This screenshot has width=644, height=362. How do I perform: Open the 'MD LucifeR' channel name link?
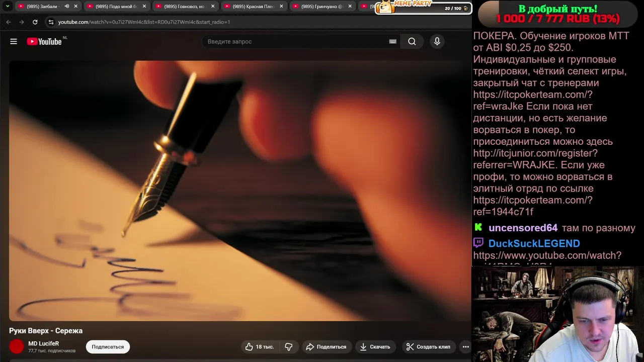[x=43, y=343]
